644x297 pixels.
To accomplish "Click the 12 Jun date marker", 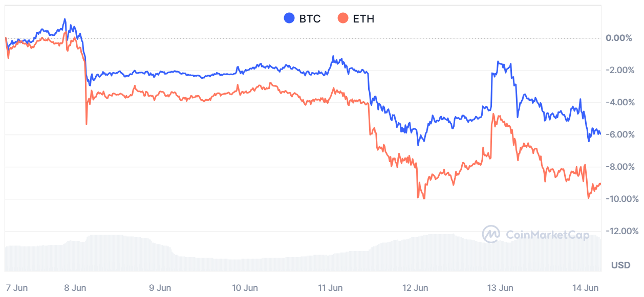I will (415, 287).
